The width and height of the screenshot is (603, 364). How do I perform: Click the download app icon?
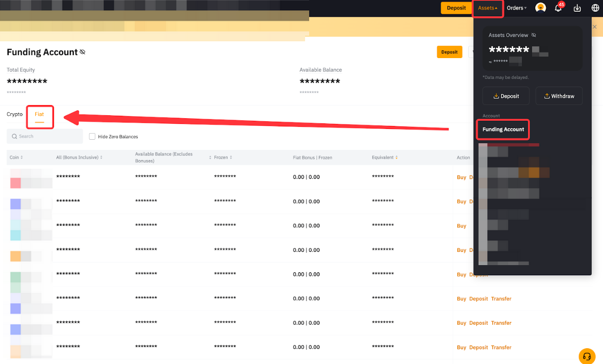577,8
